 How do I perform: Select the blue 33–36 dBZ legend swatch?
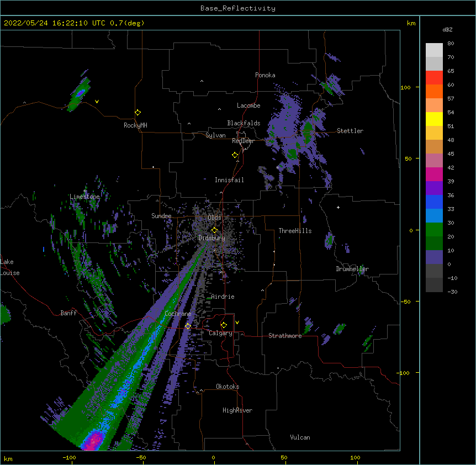point(434,202)
